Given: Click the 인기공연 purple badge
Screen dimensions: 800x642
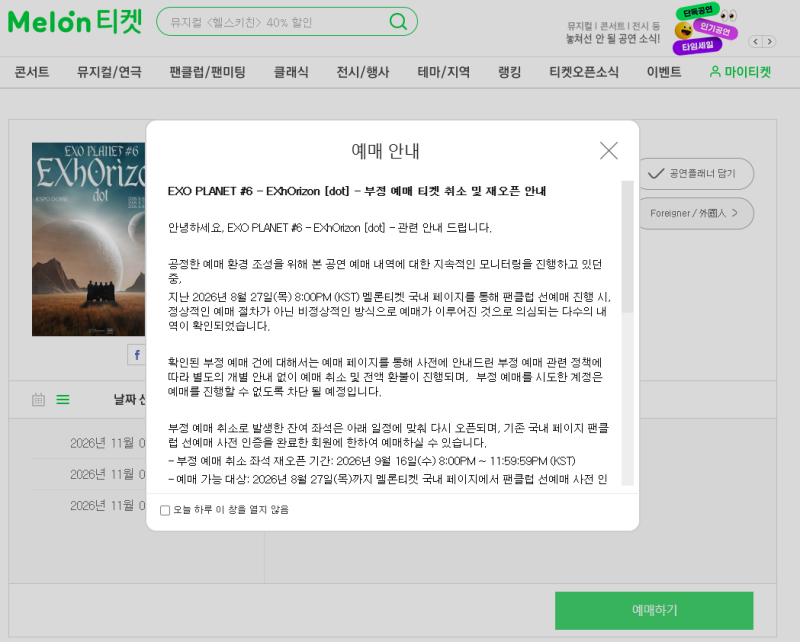Looking at the screenshot, I should tap(715, 29).
